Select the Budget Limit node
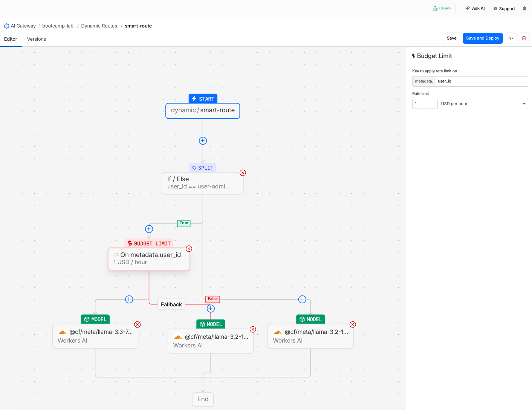The width and height of the screenshot is (532, 410). [149, 259]
